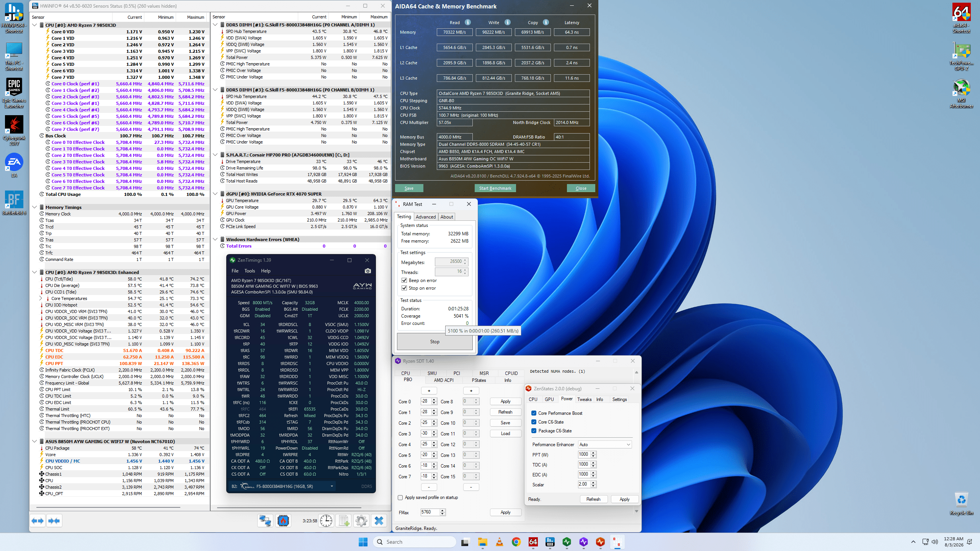980x551 pixels.
Task: Expand the Core Temperatures sensor row
Action: [41, 298]
